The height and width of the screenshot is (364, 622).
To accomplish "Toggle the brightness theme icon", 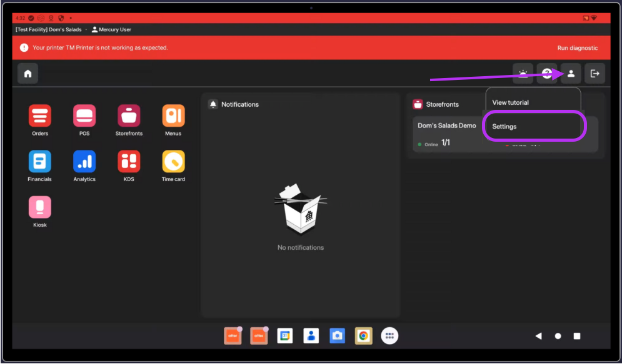I will coord(523,74).
